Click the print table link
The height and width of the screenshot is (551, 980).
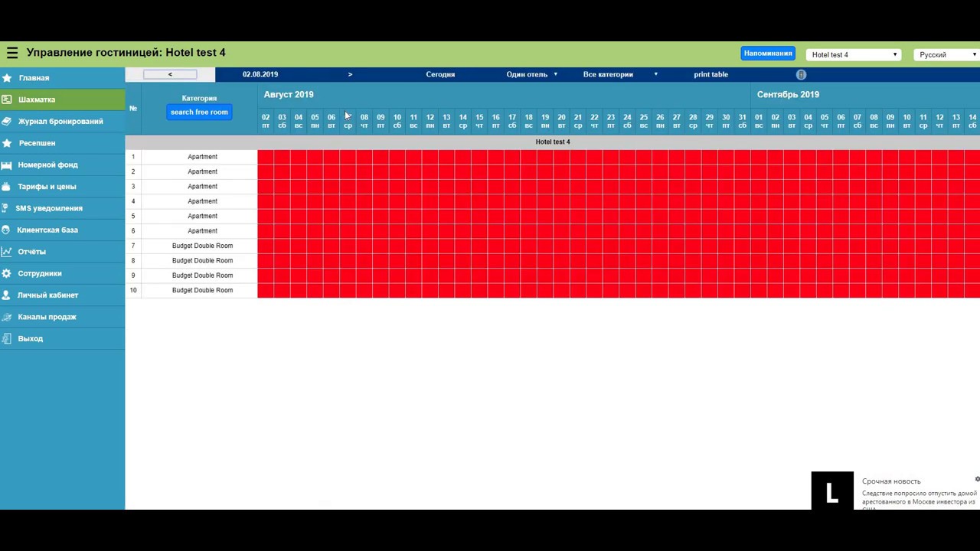(x=711, y=75)
